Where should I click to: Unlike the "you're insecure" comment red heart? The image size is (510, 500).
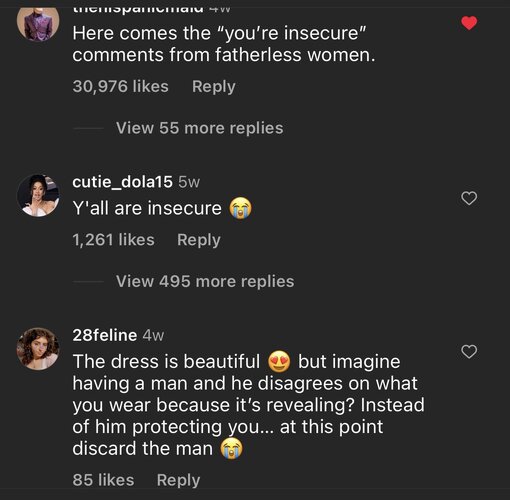tap(469, 23)
